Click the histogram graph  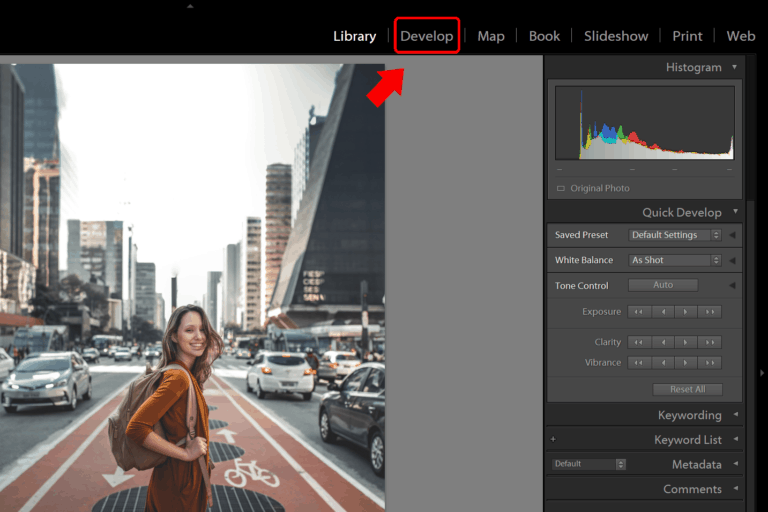(x=645, y=123)
